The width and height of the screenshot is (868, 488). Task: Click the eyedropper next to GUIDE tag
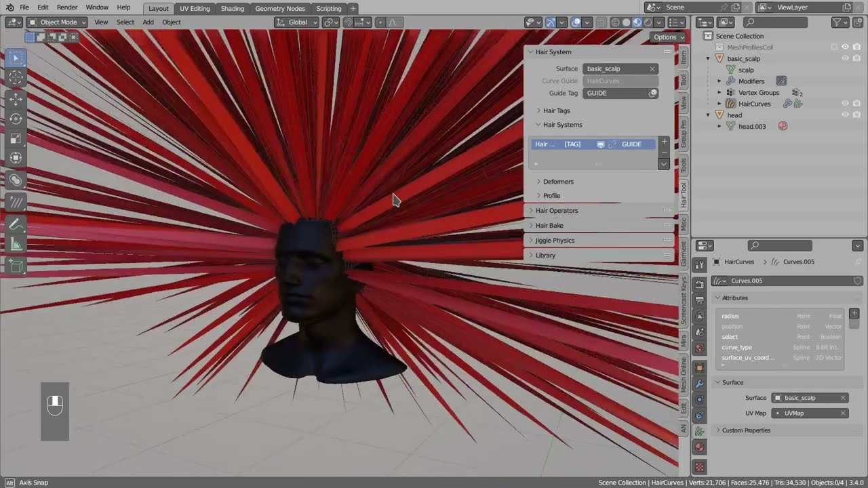(x=653, y=93)
